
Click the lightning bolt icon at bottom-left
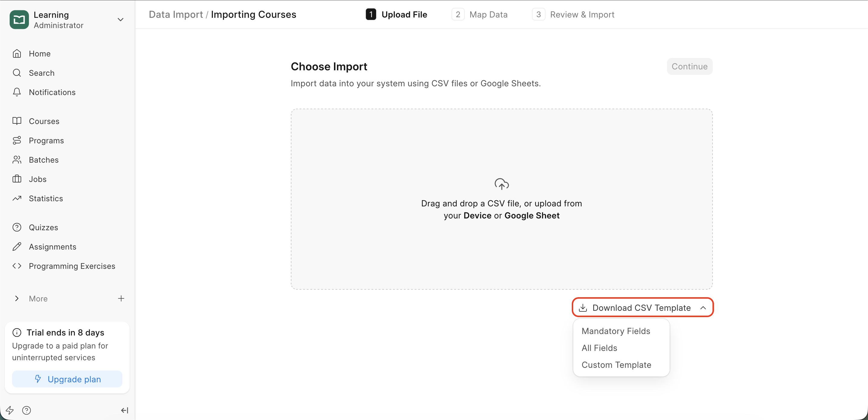(x=9, y=410)
